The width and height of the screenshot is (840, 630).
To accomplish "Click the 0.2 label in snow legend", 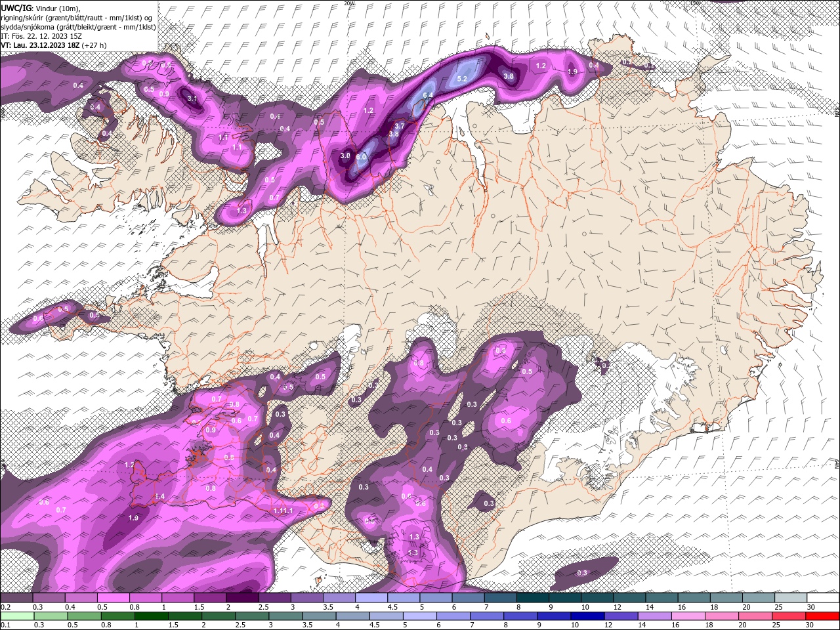I will click(5, 607).
